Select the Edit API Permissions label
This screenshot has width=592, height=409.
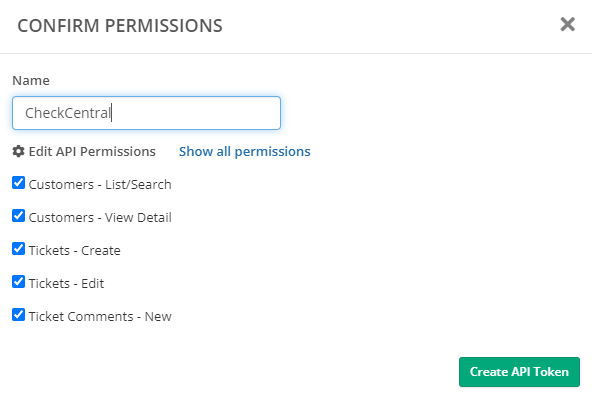[x=92, y=151]
